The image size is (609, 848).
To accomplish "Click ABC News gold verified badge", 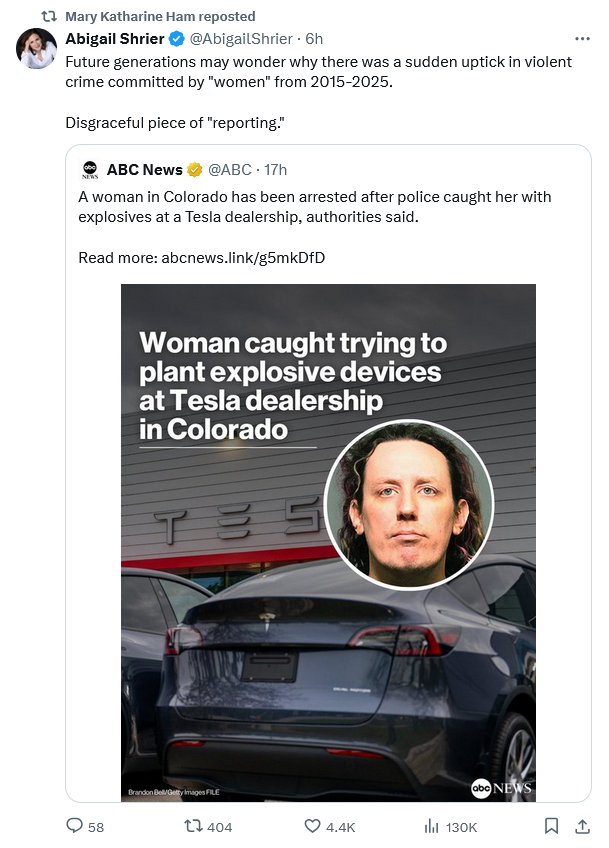I will coord(196,170).
